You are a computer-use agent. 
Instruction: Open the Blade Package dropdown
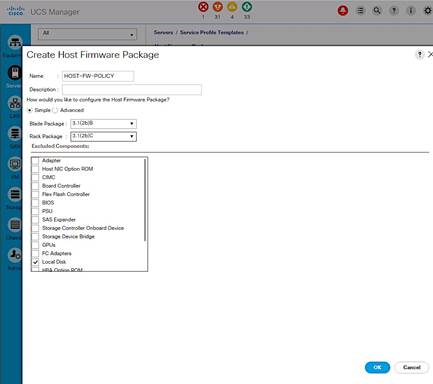(x=103, y=124)
